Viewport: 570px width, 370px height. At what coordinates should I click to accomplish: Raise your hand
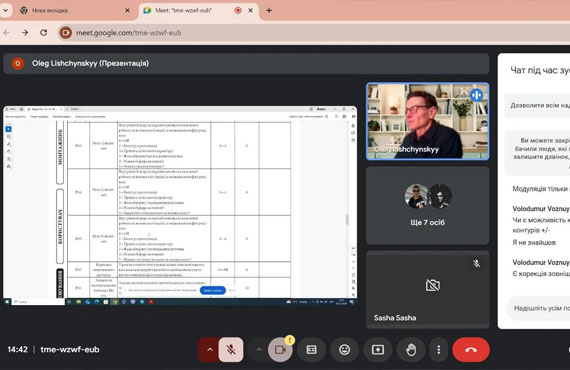(411, 350)
